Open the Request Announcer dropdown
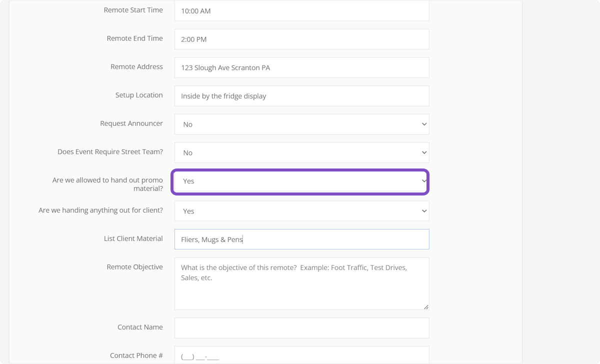 [301, 124]
